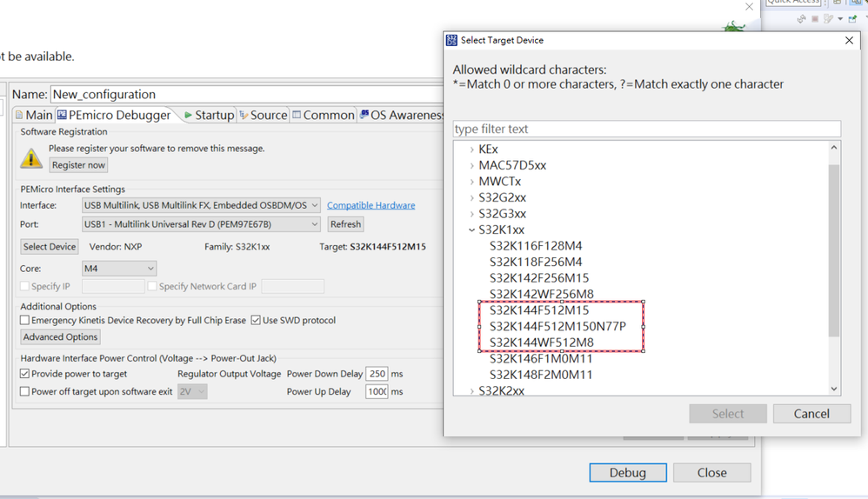
Task: Open the Core M4 dropdown
Action: click(x=119, y=269)
